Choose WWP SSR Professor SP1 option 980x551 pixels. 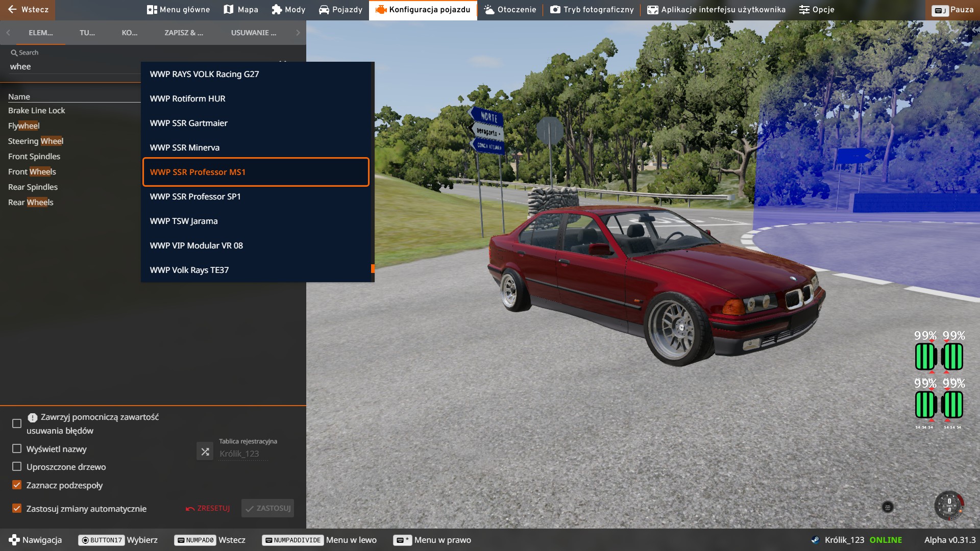click(256, 196)
